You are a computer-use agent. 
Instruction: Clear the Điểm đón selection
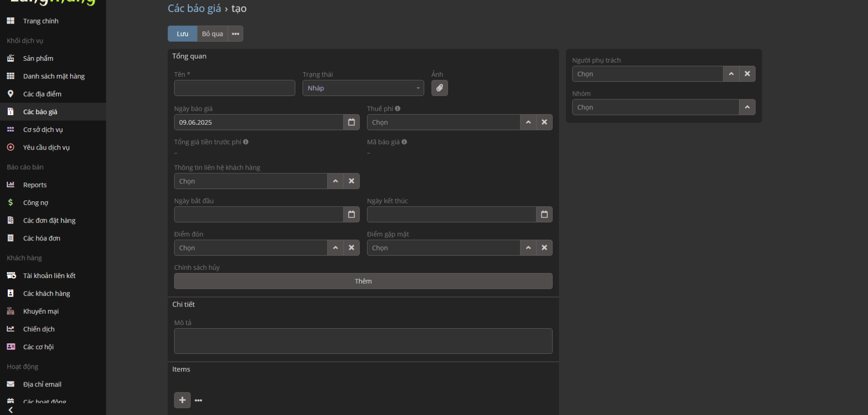[x=351, y=248]
